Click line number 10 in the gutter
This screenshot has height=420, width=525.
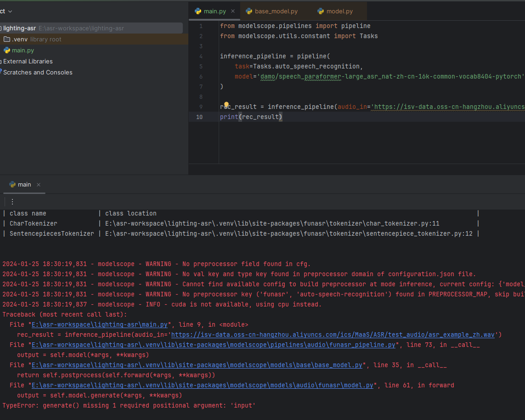(199, 117)
